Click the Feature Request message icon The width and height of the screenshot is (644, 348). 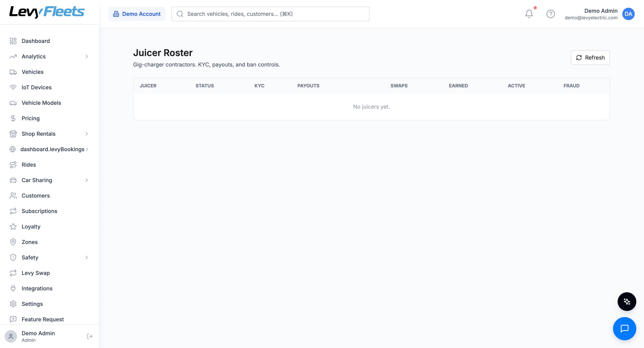[13, 320]
